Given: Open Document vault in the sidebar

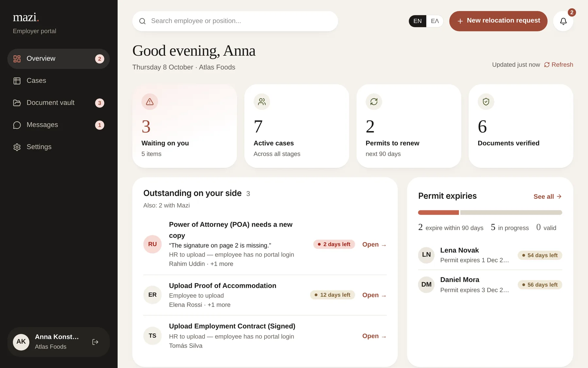Looking at the screenshot, I should pos(58,103).
